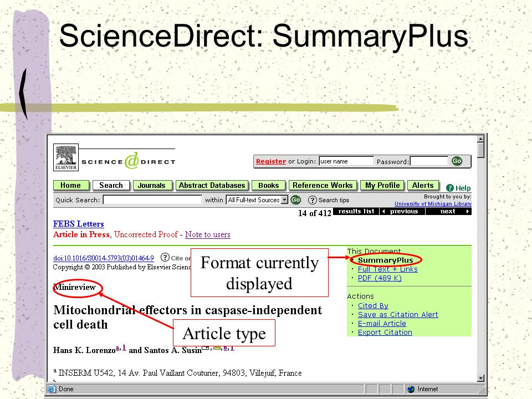Click affiliation superscript a after Lorenzo
Viewport: 532px width, 399px height.
point(117,348)
